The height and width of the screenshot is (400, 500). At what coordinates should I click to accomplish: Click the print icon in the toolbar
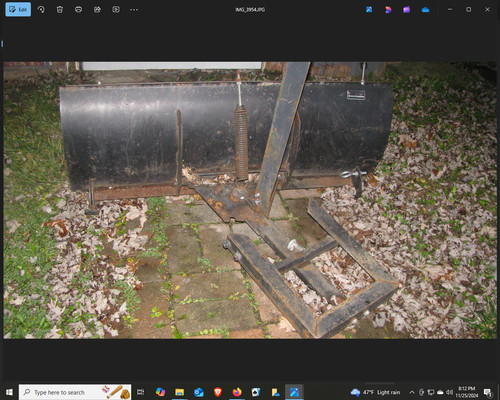coord(78,9)
